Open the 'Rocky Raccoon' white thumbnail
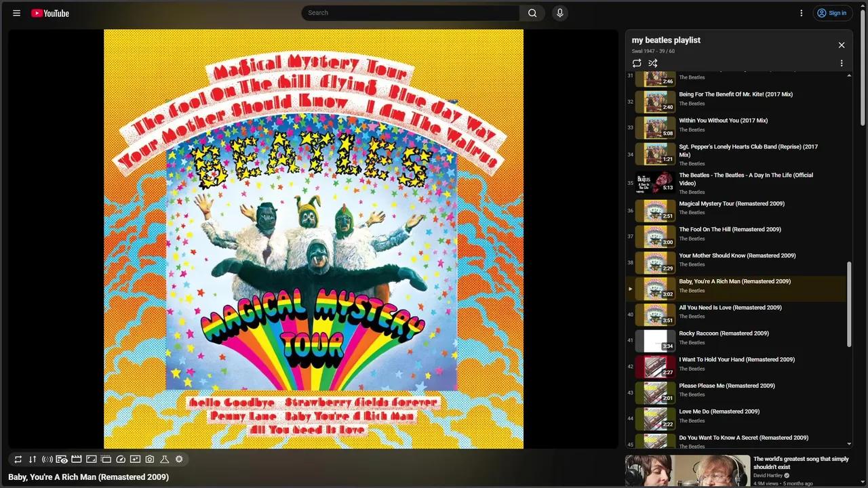 tap(655, 341)
